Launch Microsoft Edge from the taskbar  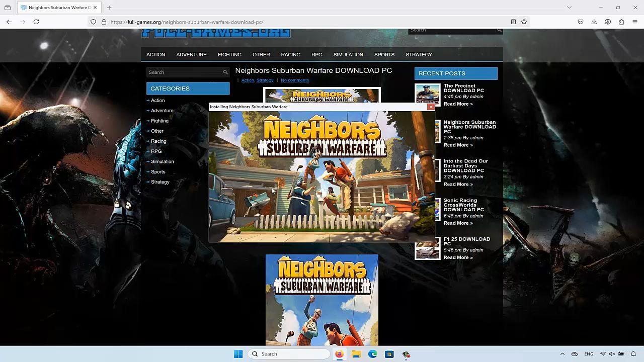[373, 354]
